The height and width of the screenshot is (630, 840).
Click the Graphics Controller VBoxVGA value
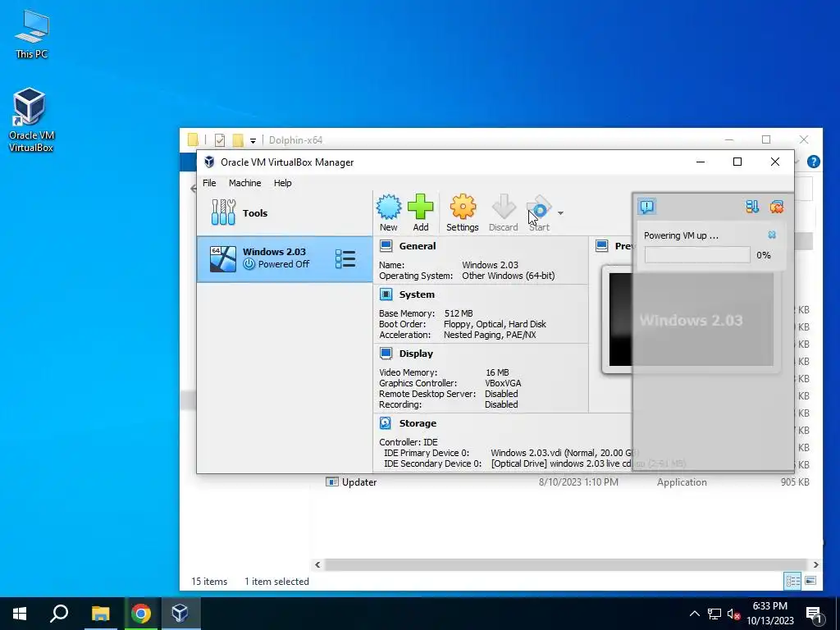503,383
